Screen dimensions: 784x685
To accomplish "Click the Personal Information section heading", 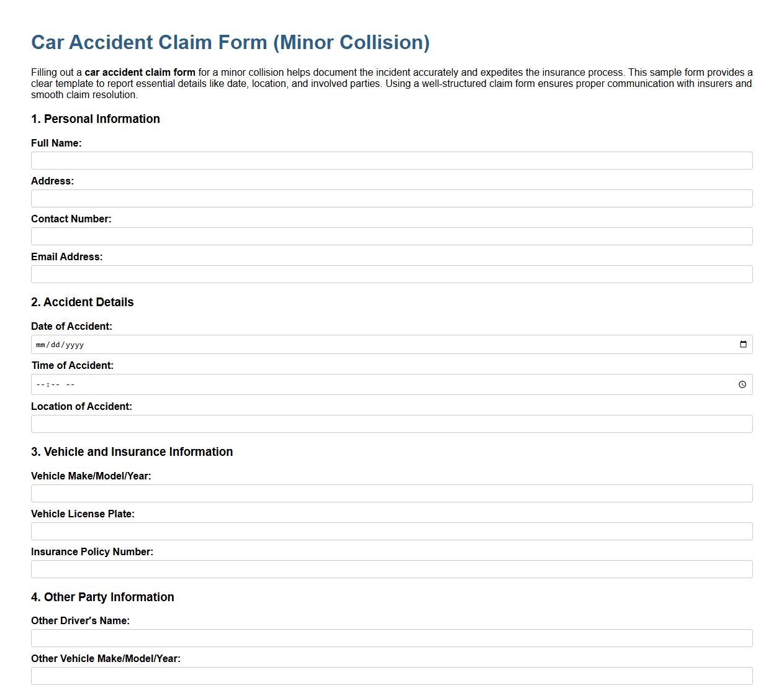I will coord(96,119).
